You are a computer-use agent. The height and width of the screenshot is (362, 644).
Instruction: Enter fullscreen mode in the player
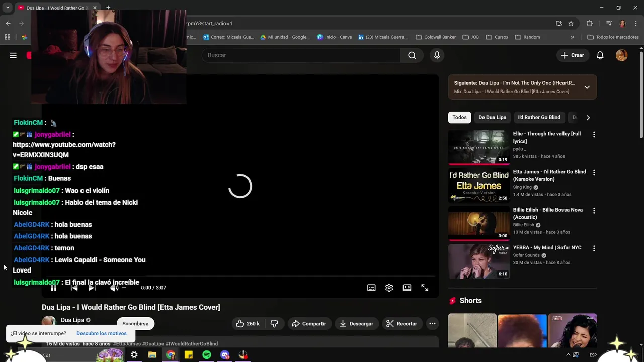click(425, 288)
